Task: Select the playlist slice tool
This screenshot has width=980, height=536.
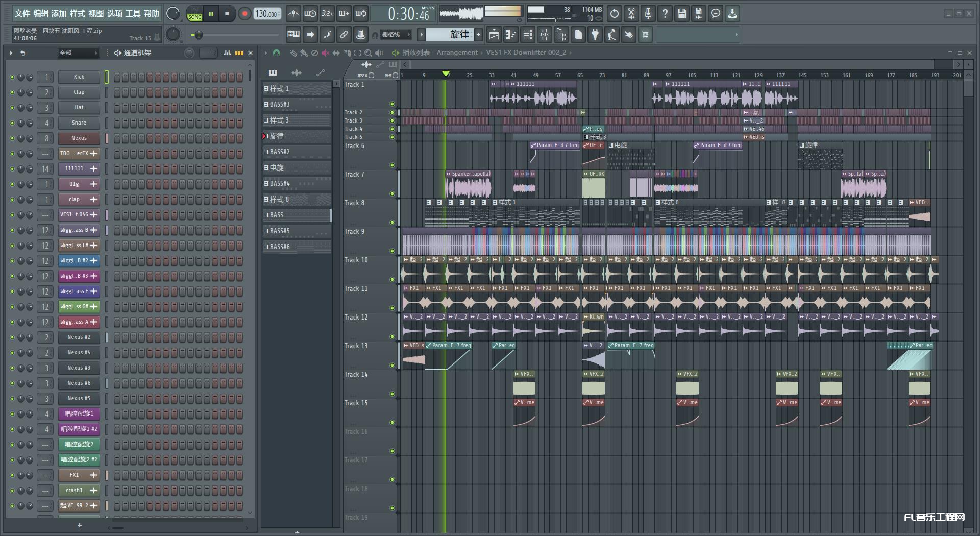Action: tap(347, 53)
